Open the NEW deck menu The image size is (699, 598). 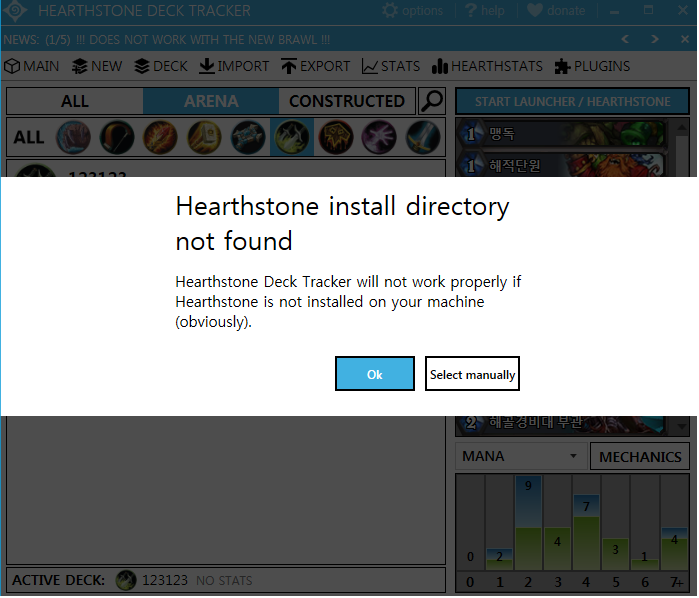(x=97, y=66)
